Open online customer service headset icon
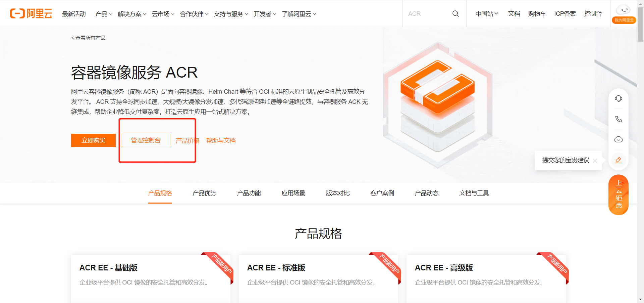 coord(619,99)
